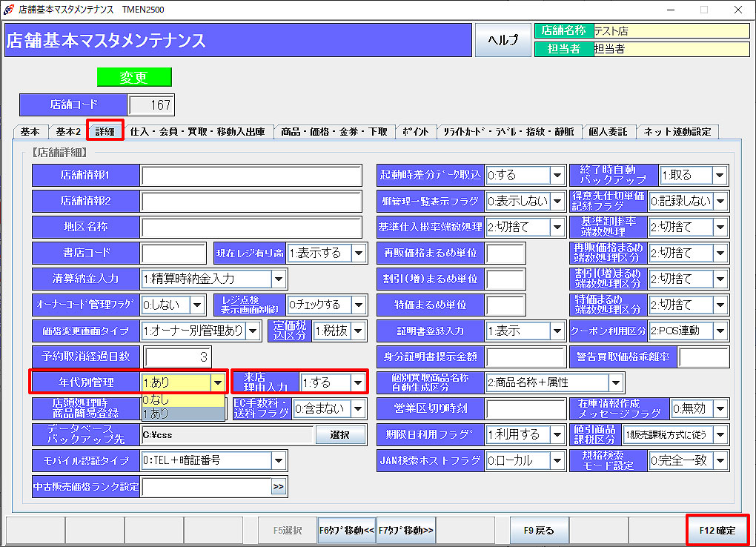Click the 店舗情報1 text field
The image size is (756, 547).
coord(251,176)
